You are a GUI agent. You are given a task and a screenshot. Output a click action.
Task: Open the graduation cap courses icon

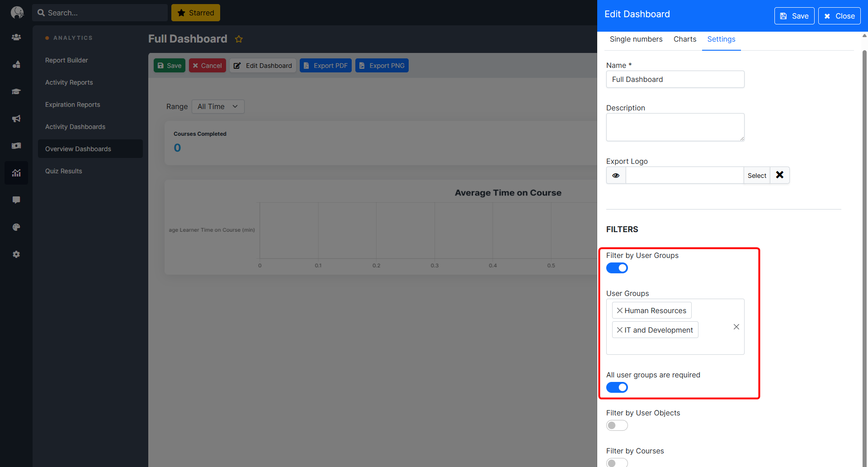coord(16,91)
